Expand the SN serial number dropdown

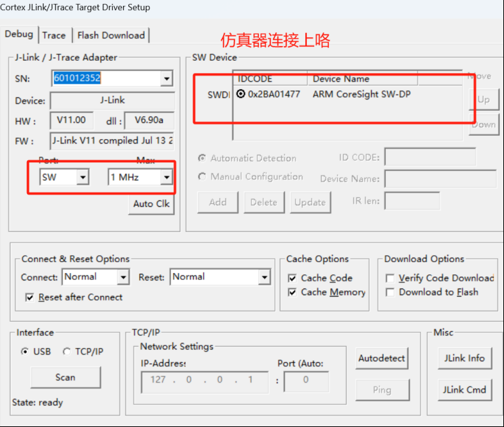pyautogui.click(x=166, y=78)
